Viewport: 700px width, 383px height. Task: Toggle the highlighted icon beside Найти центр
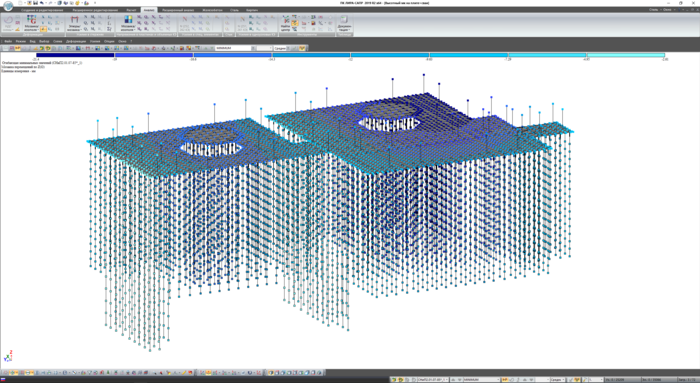(x=295, y=23)
